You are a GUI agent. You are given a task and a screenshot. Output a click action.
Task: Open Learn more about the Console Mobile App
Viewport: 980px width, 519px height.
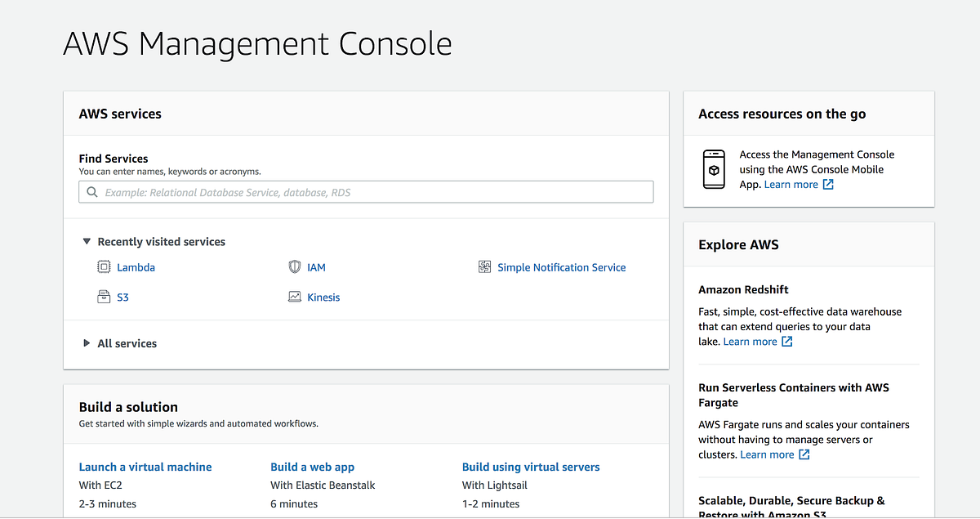(791, 184)
